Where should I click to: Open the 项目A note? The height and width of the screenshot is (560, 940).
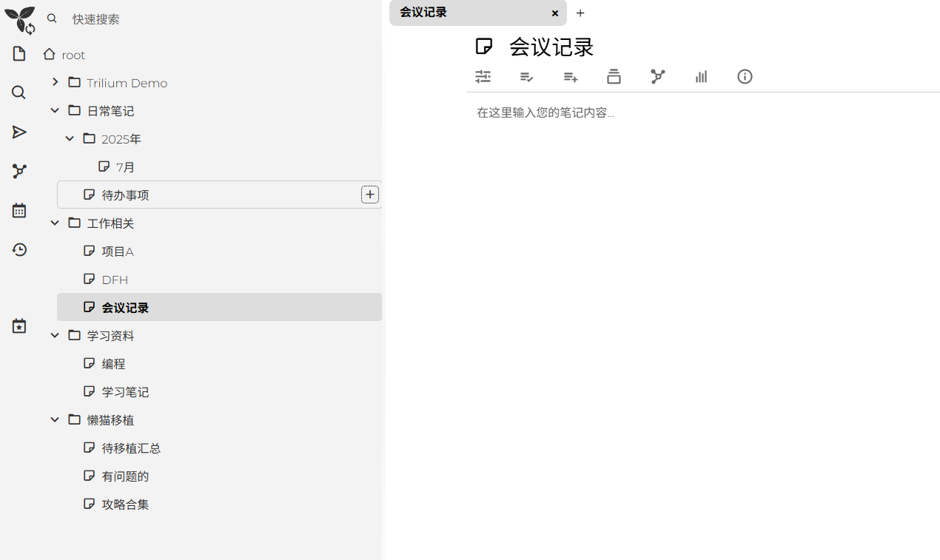pos(118,252)
